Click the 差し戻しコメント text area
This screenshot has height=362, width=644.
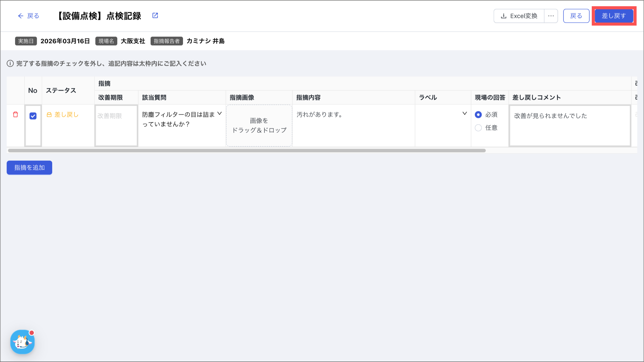click(569, 125)
